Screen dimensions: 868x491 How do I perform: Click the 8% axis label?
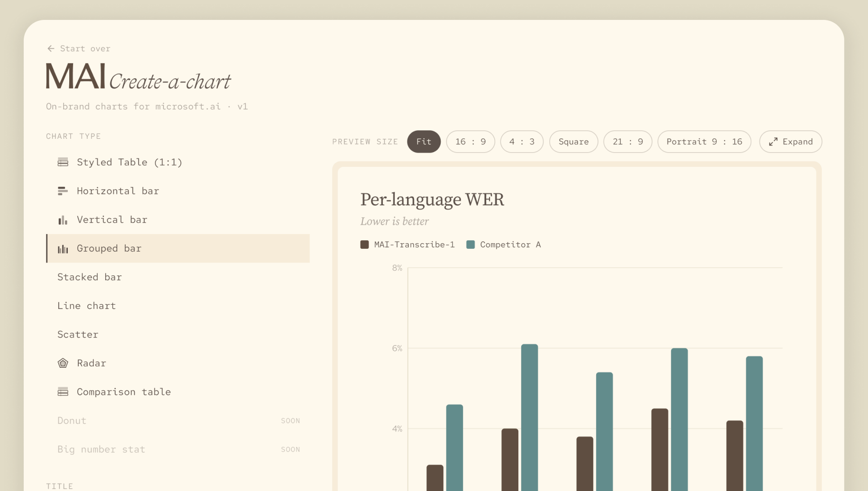coord(397,268)
